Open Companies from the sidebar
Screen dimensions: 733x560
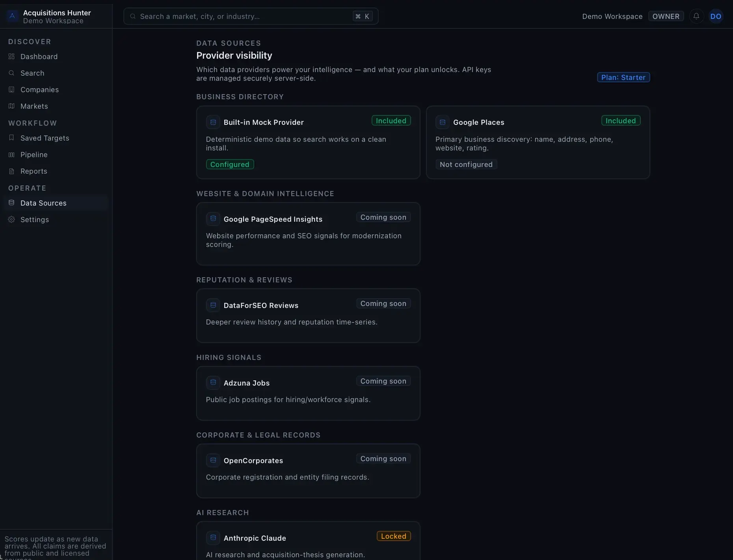point(56,89)
